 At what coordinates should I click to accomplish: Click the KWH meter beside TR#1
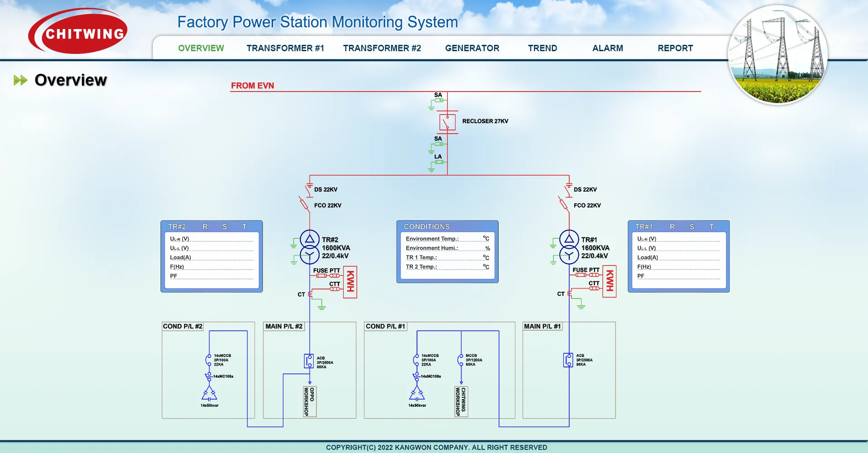[x=609, y=283]
